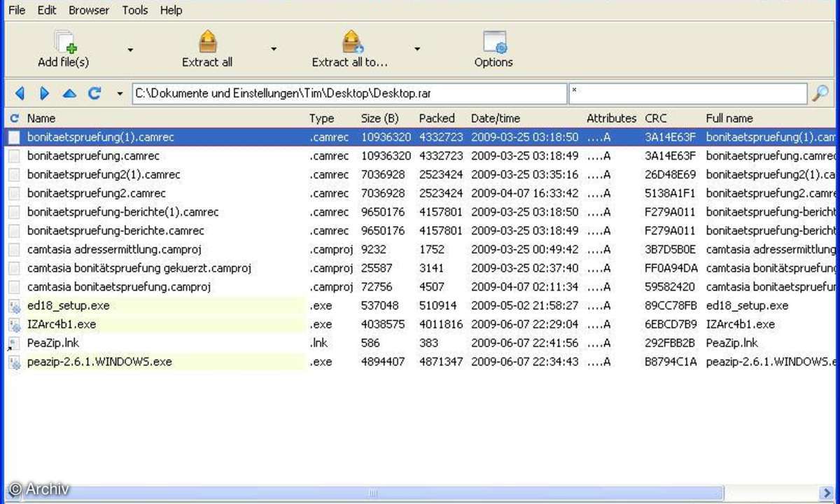Click the search filter field
Image resolution: width=840 pixels, height=504 pixels.
(688, 93)
